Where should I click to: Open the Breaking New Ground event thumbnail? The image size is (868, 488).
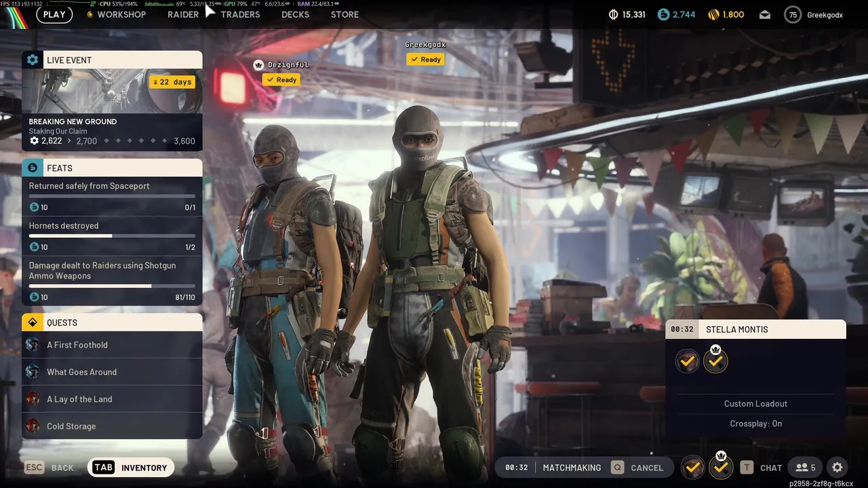(x=112, y=91)
